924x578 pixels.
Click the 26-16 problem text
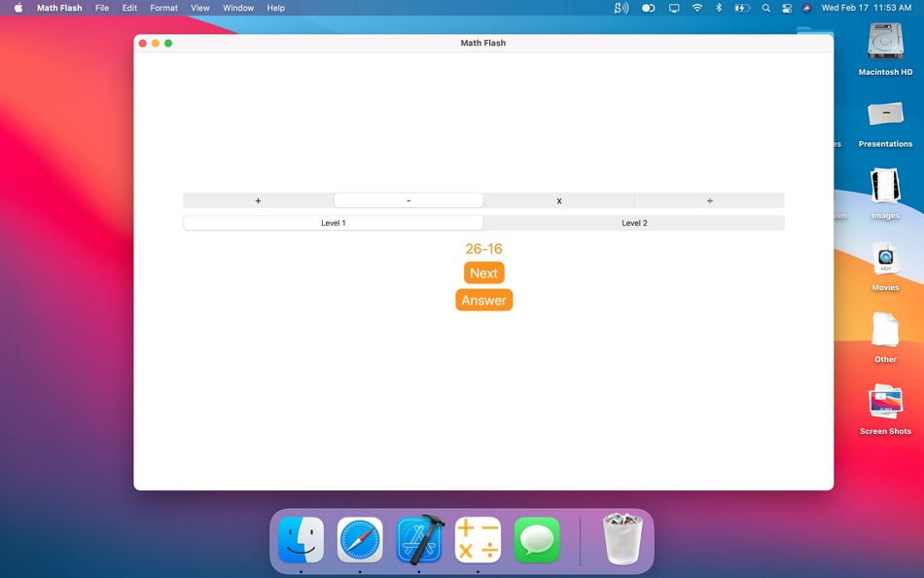483,249
